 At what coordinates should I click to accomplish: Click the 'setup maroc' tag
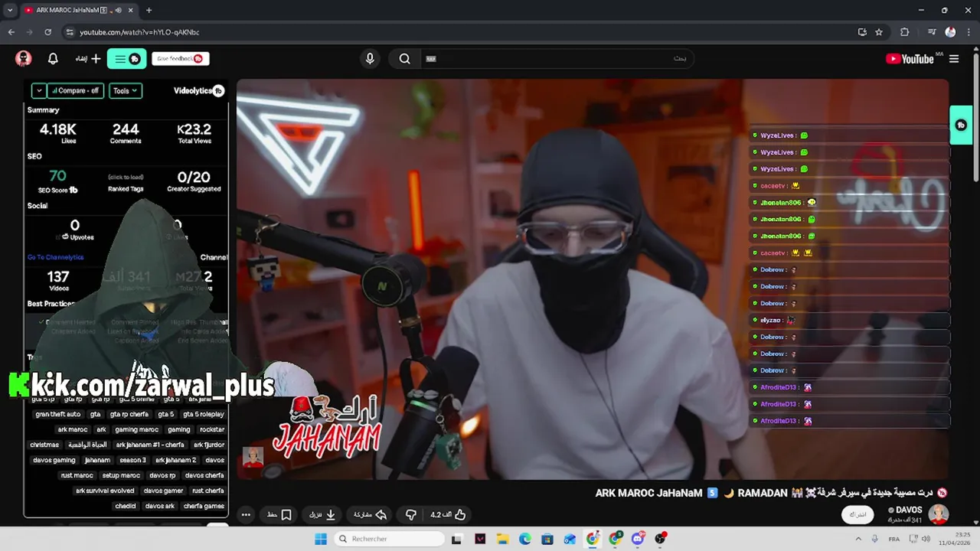[x=121, y=475]
